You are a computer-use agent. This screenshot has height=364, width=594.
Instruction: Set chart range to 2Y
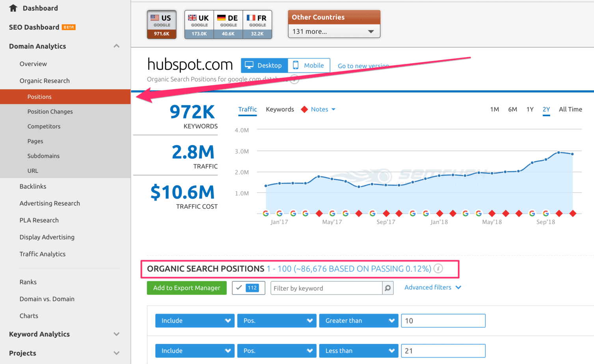(546, 109)
